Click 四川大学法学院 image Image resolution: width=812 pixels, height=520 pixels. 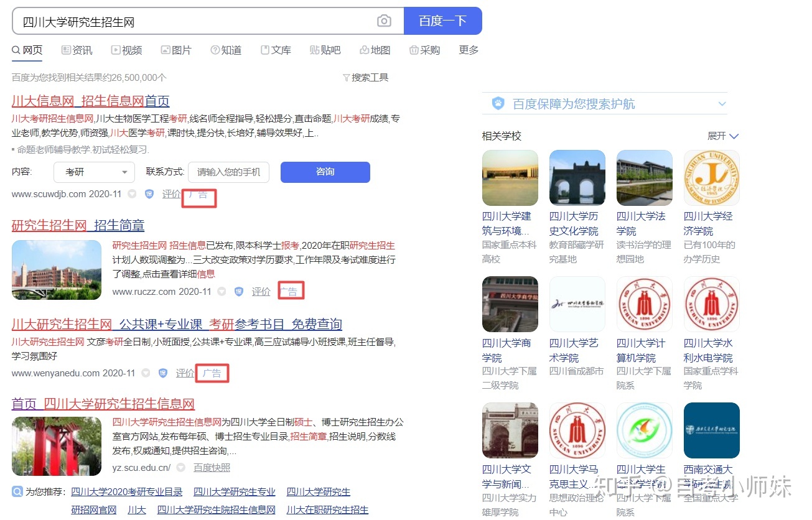click(645, 178)
